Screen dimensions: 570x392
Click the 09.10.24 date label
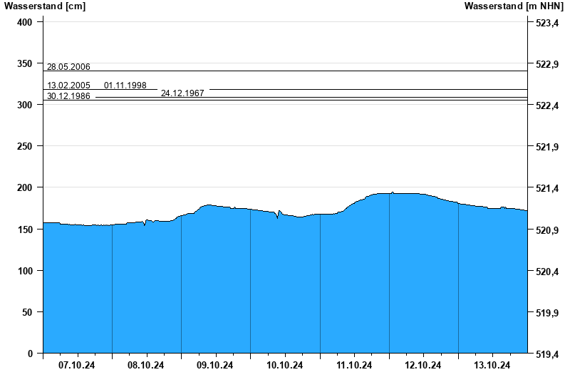215,366
